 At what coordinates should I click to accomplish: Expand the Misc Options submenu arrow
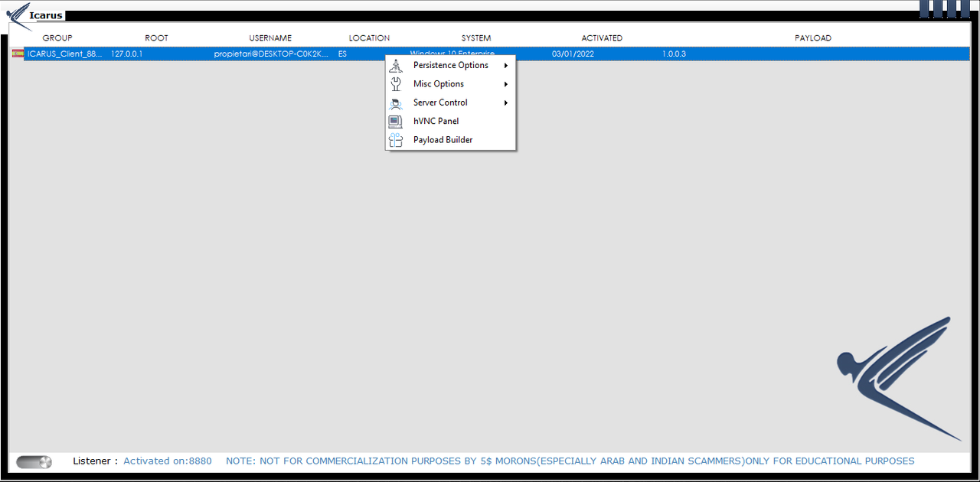point(506,84)
